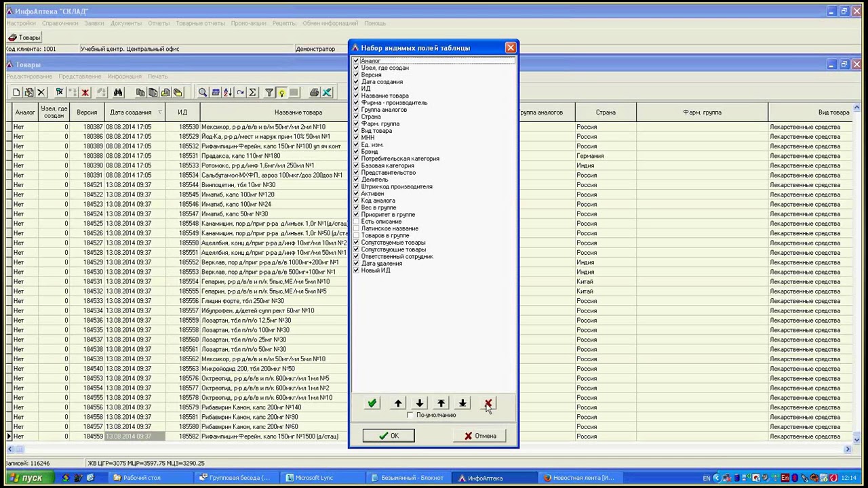Uncheck the Аналог field checkbox
The width and height of the screenshot is (868, 488).
[356, 61]
